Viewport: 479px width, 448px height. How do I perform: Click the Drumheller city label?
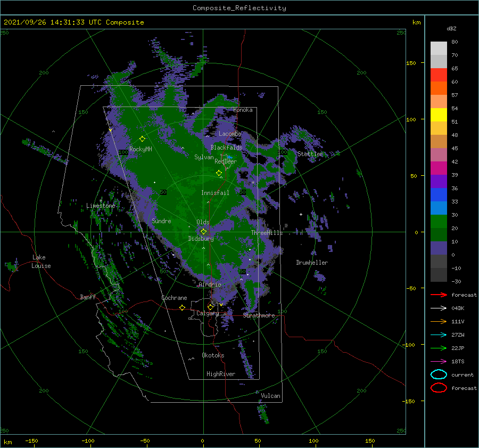pyautogui.click(x=312, y=263)
